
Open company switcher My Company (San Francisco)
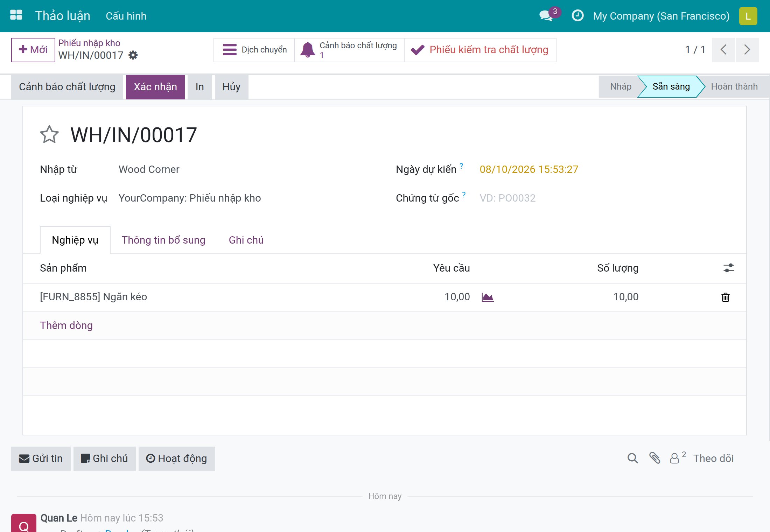tap(661, 16)
